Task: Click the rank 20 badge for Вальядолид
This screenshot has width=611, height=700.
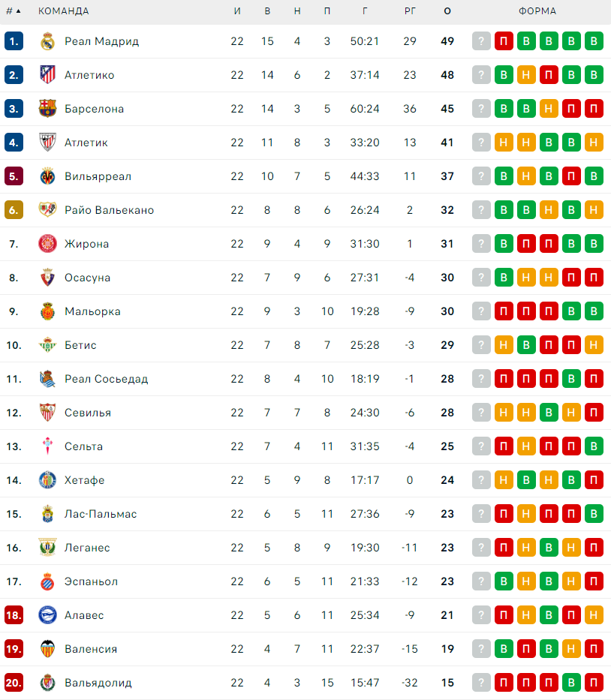Action: (x=14, y=683)
